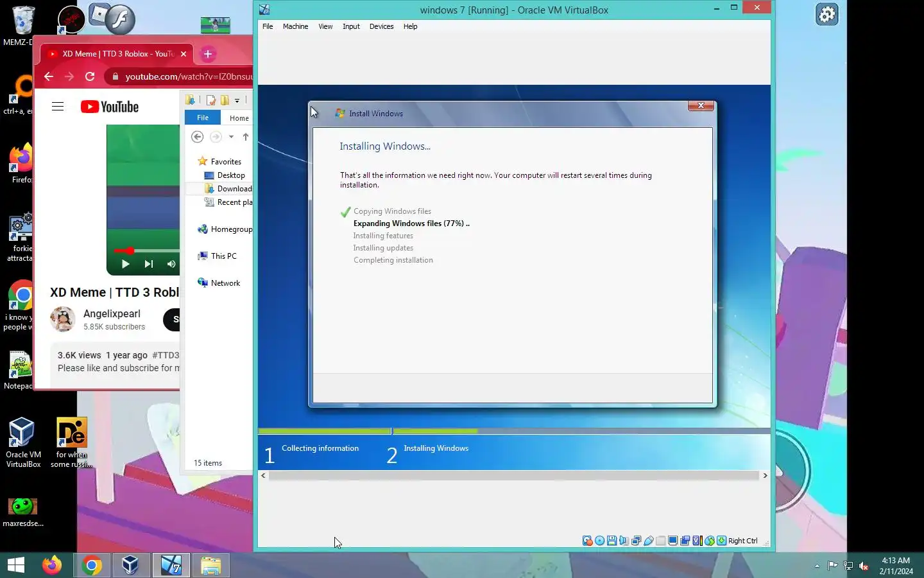924x578 pixels.
Task: Mute the YouTube video volume
Action: click(x=171, y=264)
